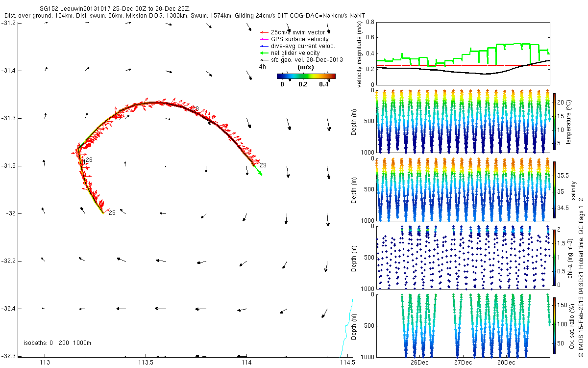Click the '35.5' tick on the salinity colorbar

point(563,175)
